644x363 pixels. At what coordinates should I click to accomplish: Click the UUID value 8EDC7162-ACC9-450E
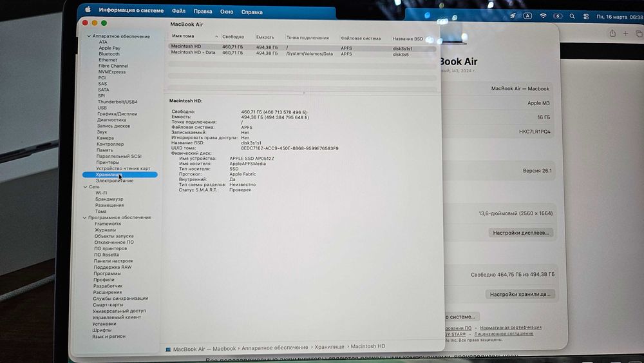pos(290,148)
